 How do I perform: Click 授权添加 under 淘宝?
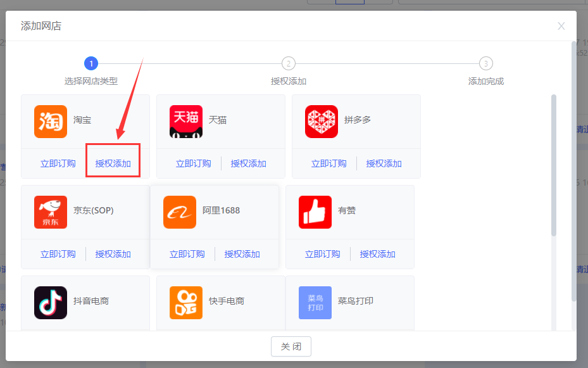pos(113,163)
